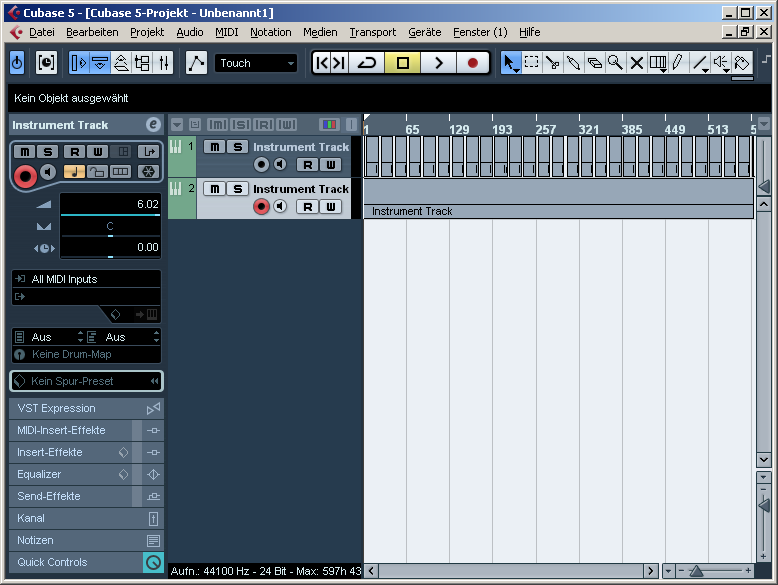The height and width of the screenshot is (585, 778).
Task: Expand the Notizen section
Action: pyautogui.click(x=86, y=540)
